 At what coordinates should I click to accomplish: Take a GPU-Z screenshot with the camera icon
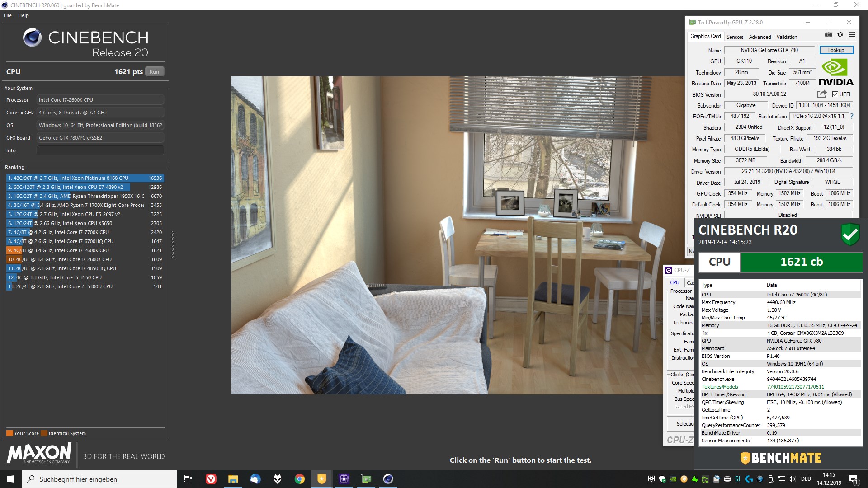click(x=828, y=34)
